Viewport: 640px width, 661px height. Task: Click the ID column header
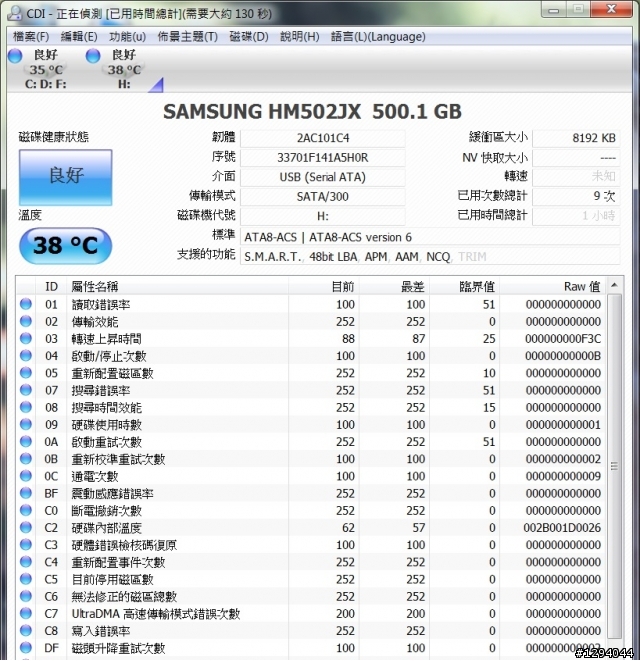click(x=51, y=287)
